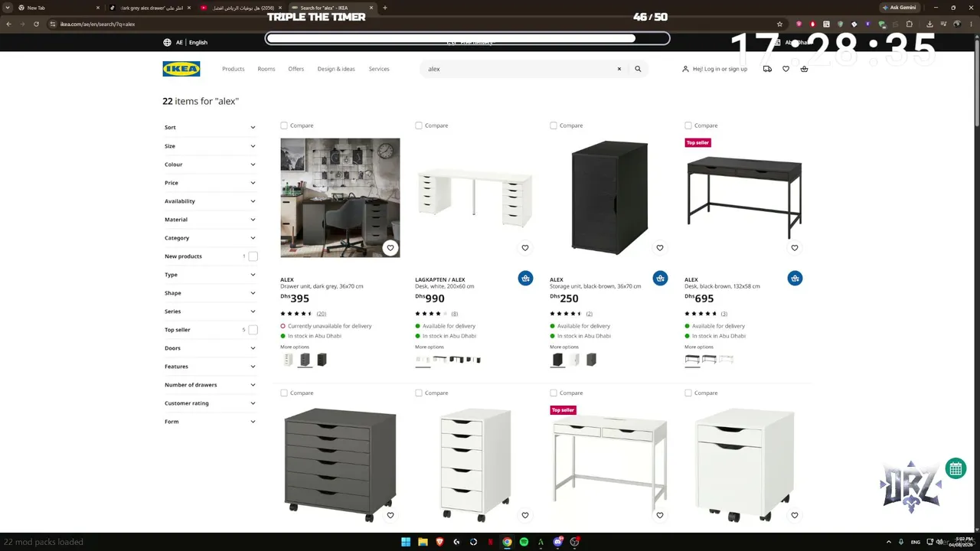Favourite the white desk in second row
The width and height of the screenshot is (980, 551).
(x=660, y=516)
